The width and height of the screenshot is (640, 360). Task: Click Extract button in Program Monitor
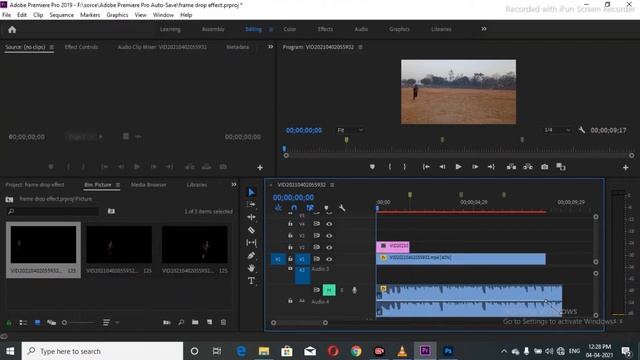[528, 167]
